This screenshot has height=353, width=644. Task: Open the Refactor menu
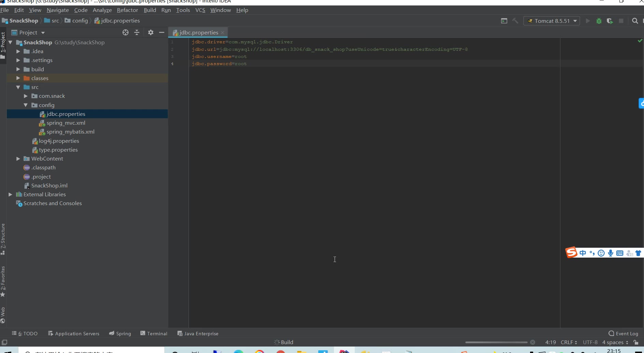click(127, 10)
